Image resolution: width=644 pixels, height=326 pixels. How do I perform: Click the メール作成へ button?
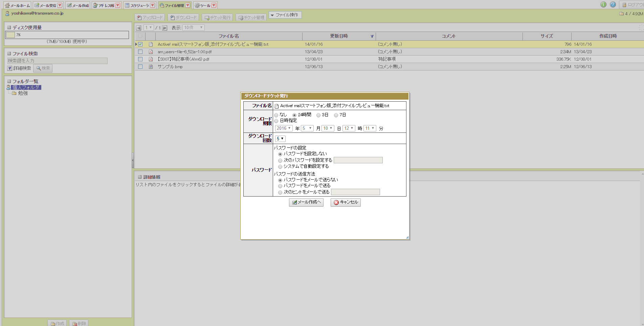pos(306,202)
